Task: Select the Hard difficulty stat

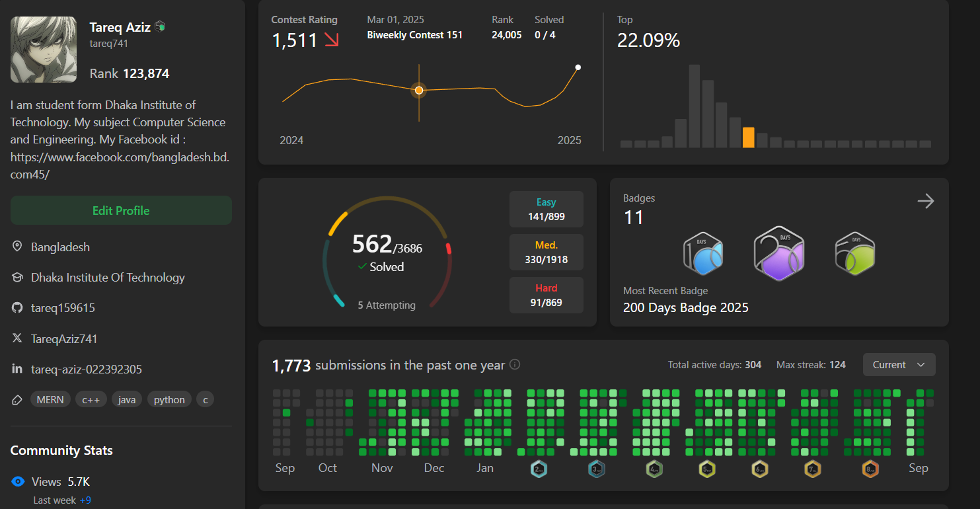Action: 547,295
